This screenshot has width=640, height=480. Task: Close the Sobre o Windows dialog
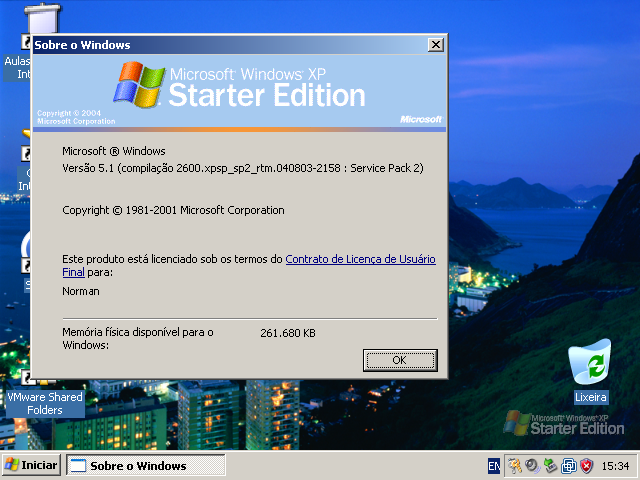point(435,45)
